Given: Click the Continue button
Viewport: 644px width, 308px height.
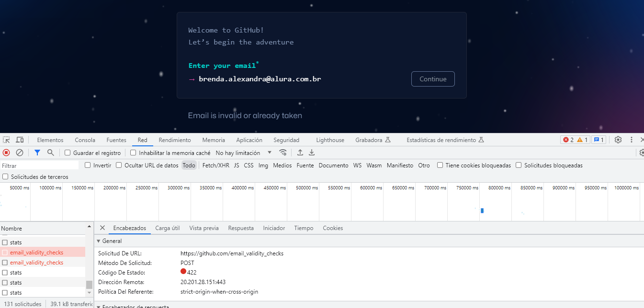Looking at the screenshot, I should pyautogui.click(x=433, y=79).
